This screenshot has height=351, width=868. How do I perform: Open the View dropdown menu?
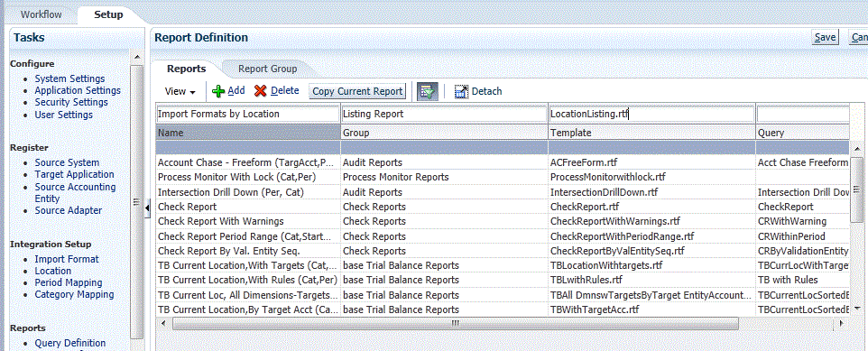coord(180,91)
